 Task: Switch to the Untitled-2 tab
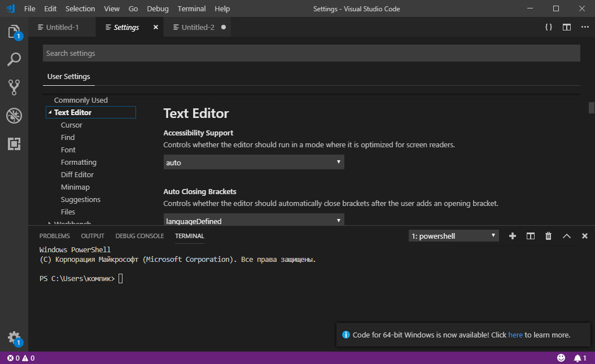tap(198, 27)
